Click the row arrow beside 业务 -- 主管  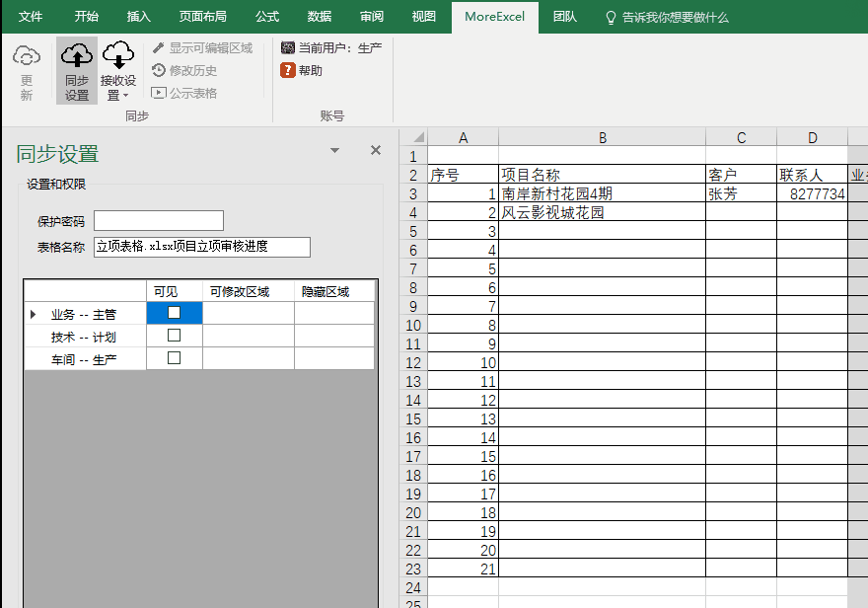click(x=33, y=315)
